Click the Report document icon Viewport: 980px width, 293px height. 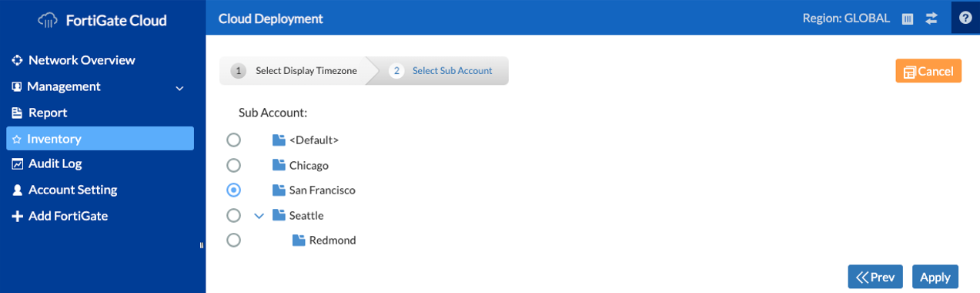17,113
